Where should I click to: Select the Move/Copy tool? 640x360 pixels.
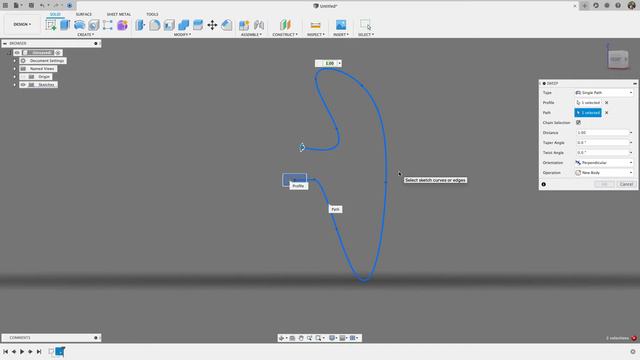click(212, 25)
